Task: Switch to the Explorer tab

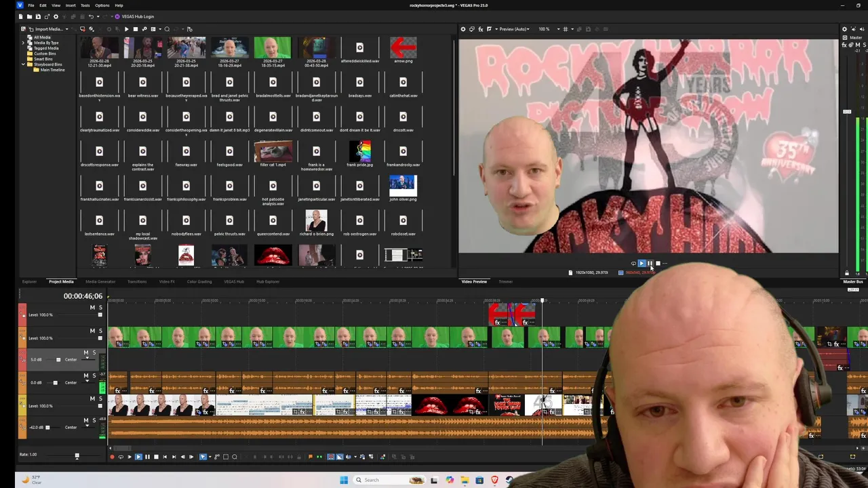Action: coord(29,281)
